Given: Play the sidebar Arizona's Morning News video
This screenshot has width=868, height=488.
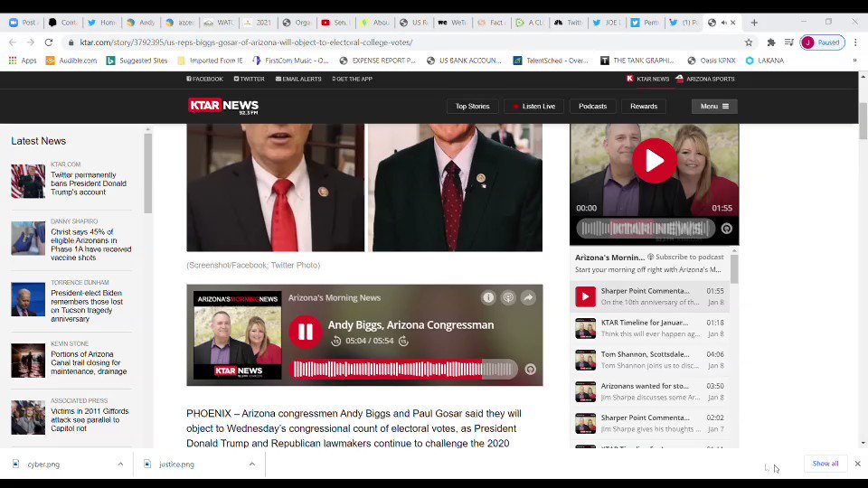Looking at the screenshot, I should tap(655, 161).
